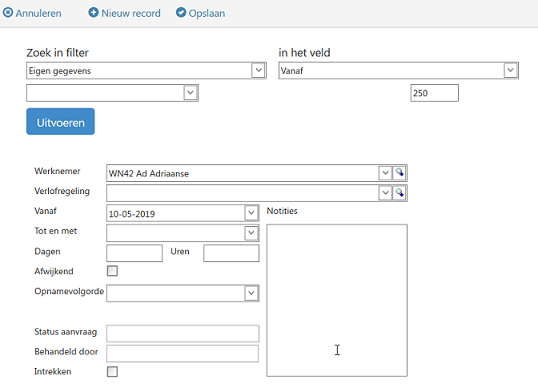Click the Verlofregeling label
Viewport: 538px width, 388px height.
(x=62, y=191)
